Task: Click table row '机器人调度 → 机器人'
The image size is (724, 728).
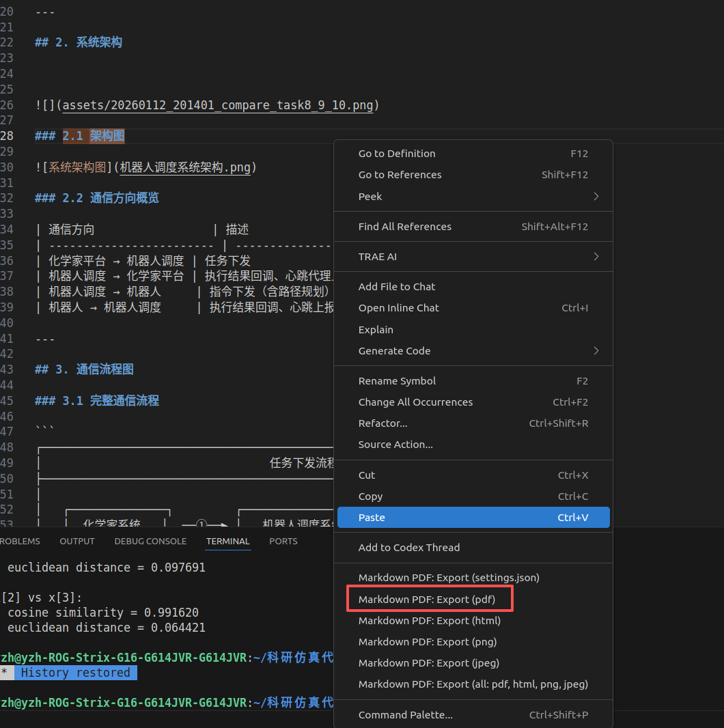Action: click(x=105, y=292)
